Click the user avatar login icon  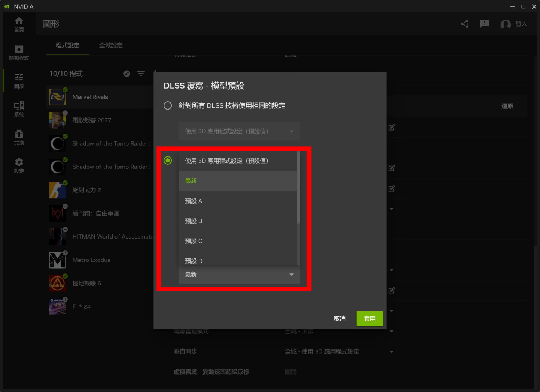[x=505, y=24]
